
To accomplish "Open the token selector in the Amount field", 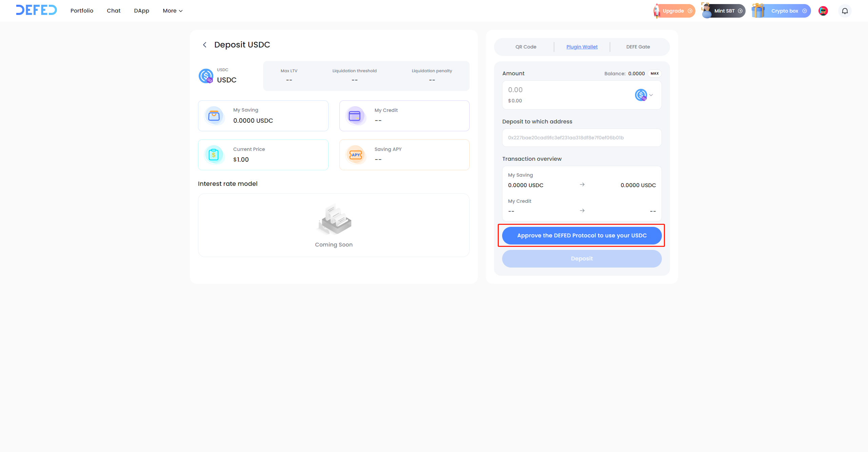I will (x=644, y=95).
